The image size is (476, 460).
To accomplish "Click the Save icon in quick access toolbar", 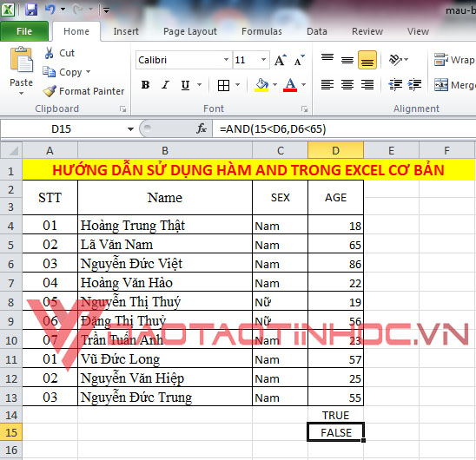I will pyautogui.click(x=31, y=10).
